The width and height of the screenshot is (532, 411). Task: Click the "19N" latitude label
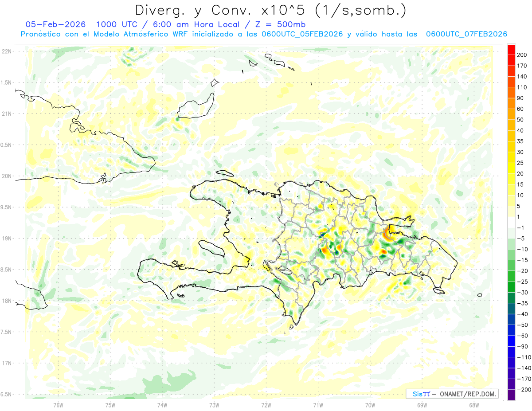point(6,239)
